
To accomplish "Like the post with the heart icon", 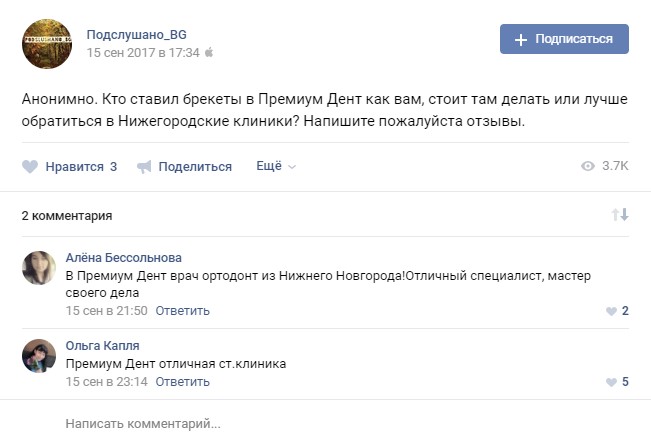I will [30, 167].
